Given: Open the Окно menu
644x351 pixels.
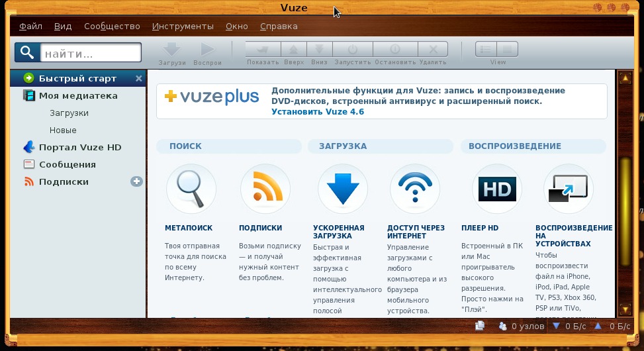Looking at the screenshot, I should click(236, 26).
